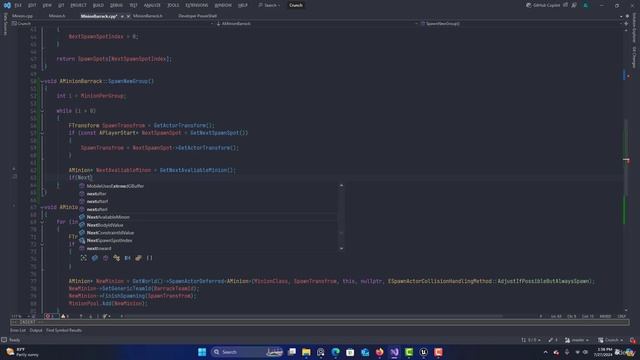Open the Windows Start menu

pos(202,352)
